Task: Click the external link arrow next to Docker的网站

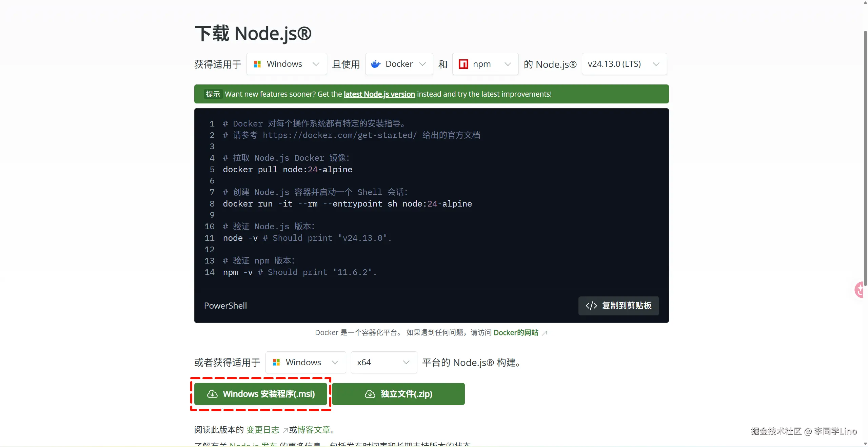Action: click(x=545, y=333)
